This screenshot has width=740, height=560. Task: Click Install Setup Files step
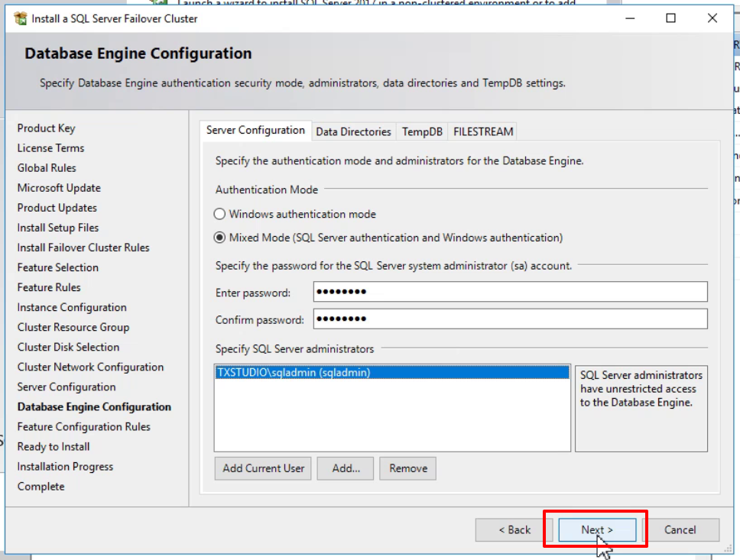(x=58, y=228)
